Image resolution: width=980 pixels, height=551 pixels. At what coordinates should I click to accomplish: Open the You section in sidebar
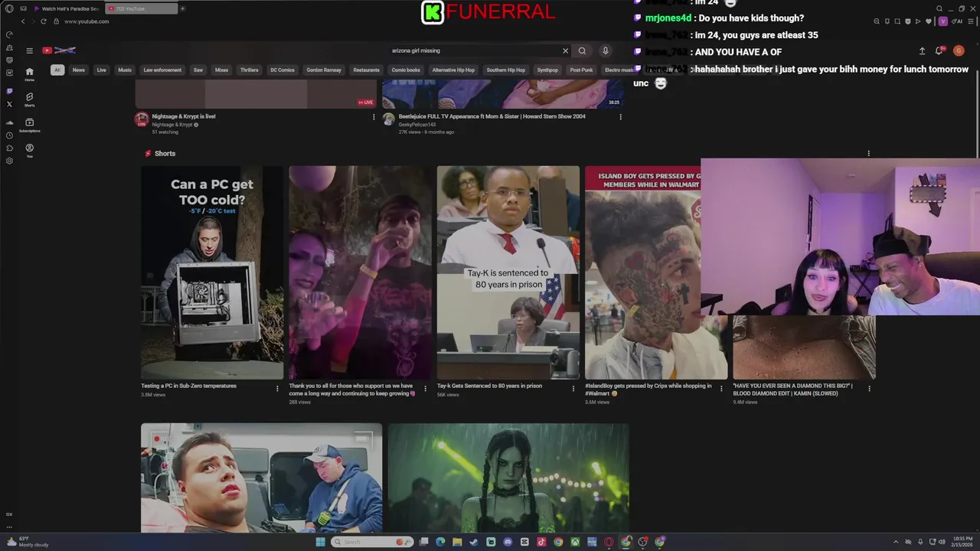29,150
